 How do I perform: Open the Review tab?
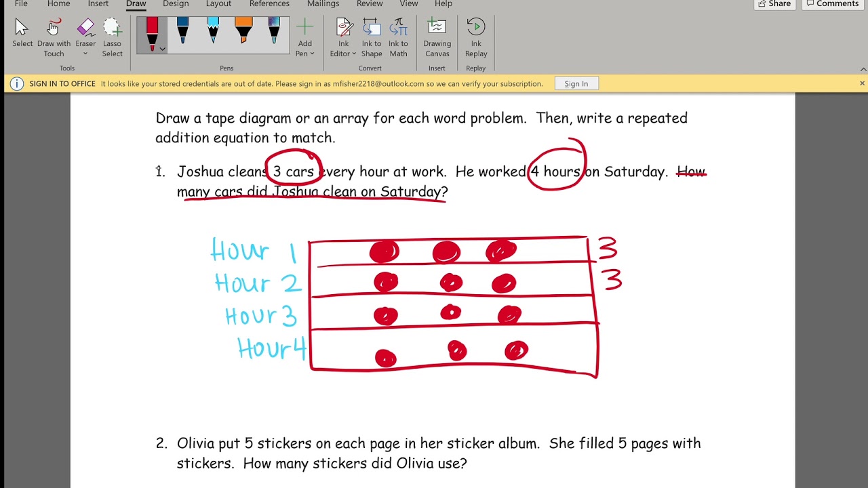coord(370,4)
